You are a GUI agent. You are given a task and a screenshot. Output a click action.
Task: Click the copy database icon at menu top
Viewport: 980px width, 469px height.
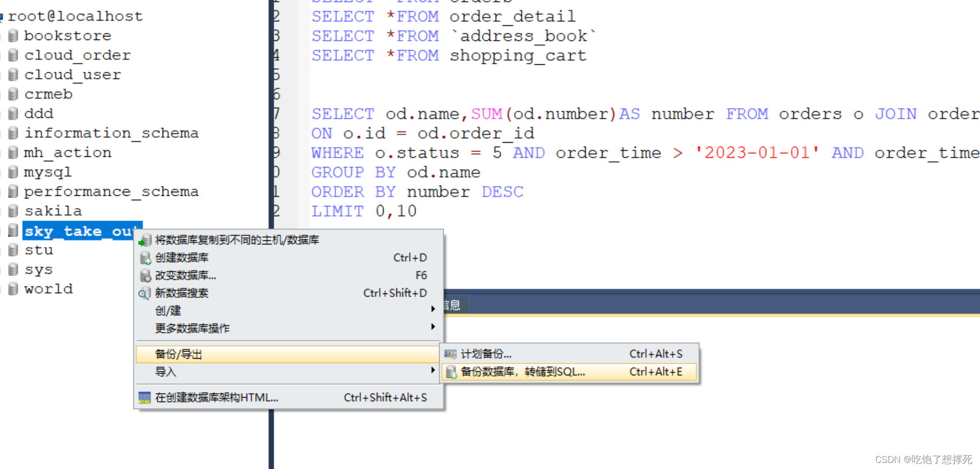[x=145, y=240]
